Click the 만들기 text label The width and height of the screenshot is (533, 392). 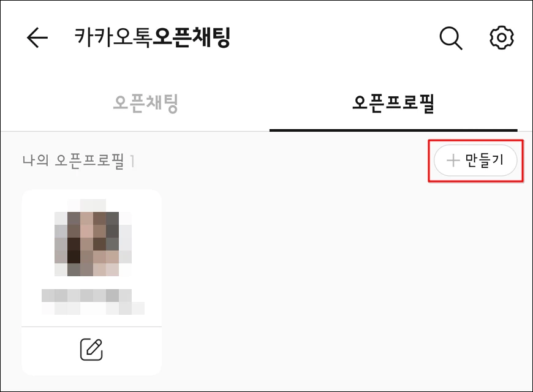click(x=484, y=160)
